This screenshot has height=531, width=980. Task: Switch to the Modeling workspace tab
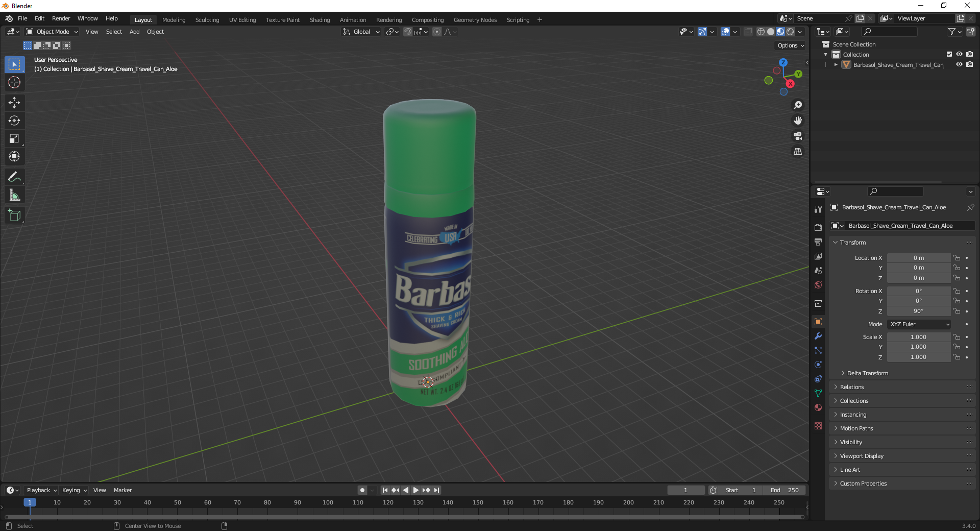coord(174,20)
